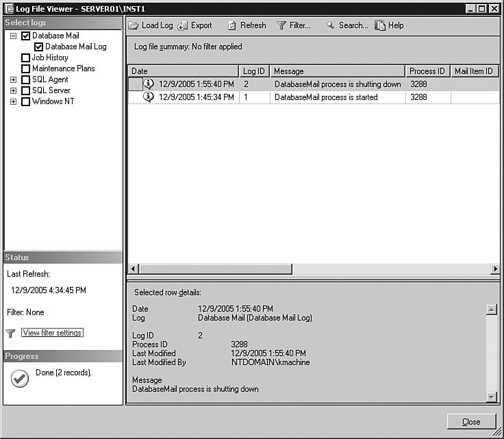
Task: Click the Done checkmark progress icon
Action: [20, 378]
